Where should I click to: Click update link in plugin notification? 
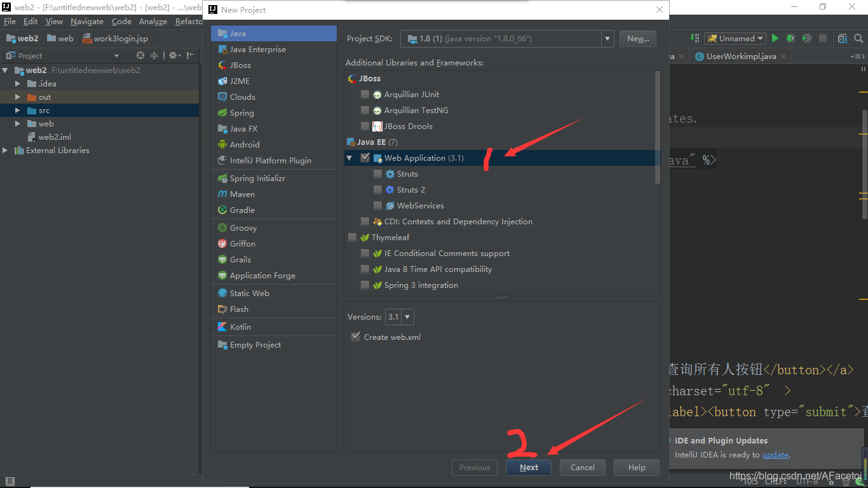(x=775, y=454)
